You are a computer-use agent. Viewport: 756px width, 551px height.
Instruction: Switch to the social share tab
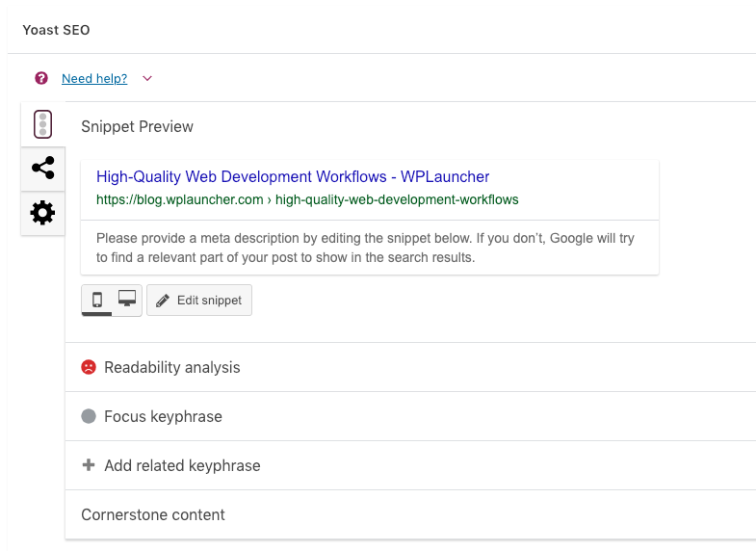[42, 169]
